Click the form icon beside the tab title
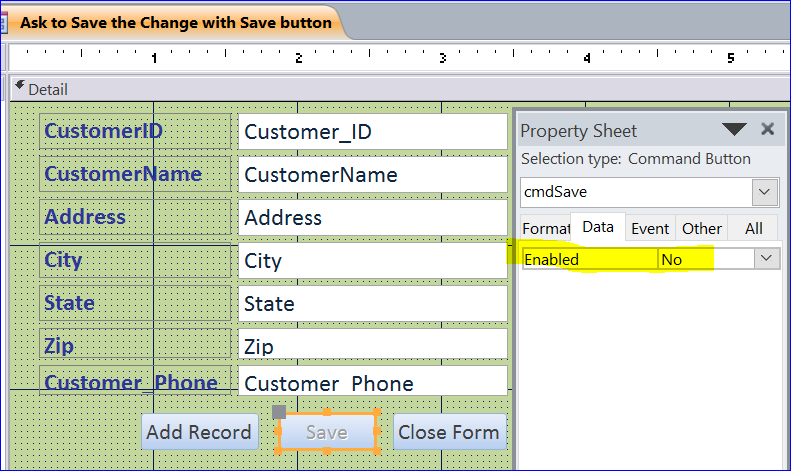791x471 pixels. (4, 23)
